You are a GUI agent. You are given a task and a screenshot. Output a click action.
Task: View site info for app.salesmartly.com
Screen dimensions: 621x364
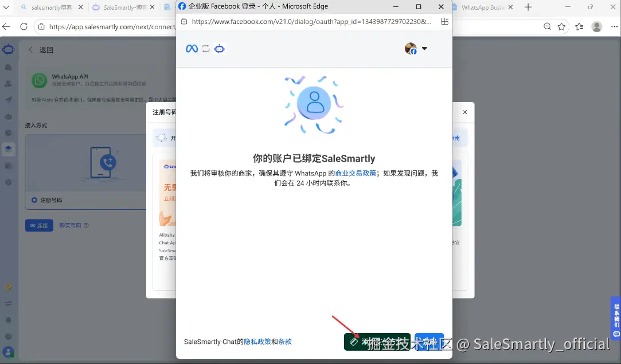[x=41, y=26]
